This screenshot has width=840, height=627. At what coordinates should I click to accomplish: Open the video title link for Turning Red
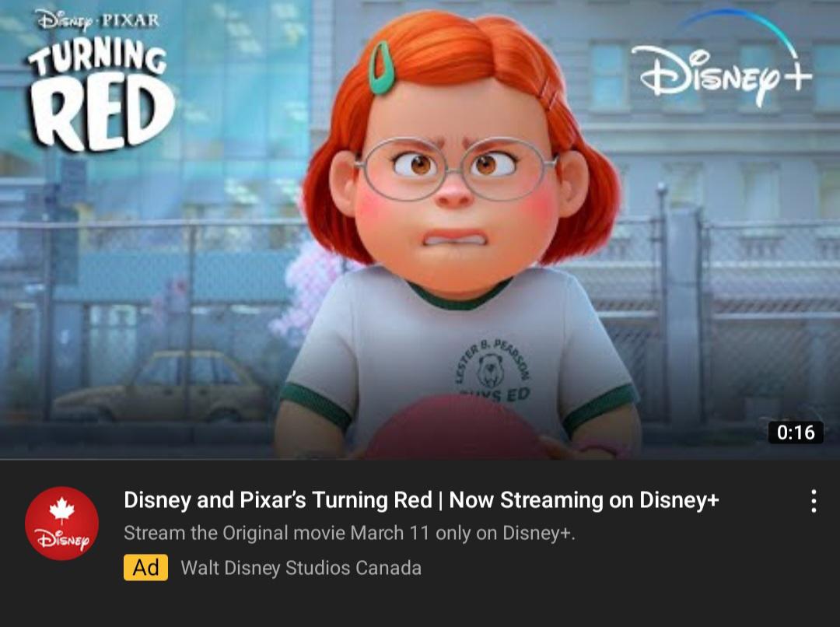point(422,502)
